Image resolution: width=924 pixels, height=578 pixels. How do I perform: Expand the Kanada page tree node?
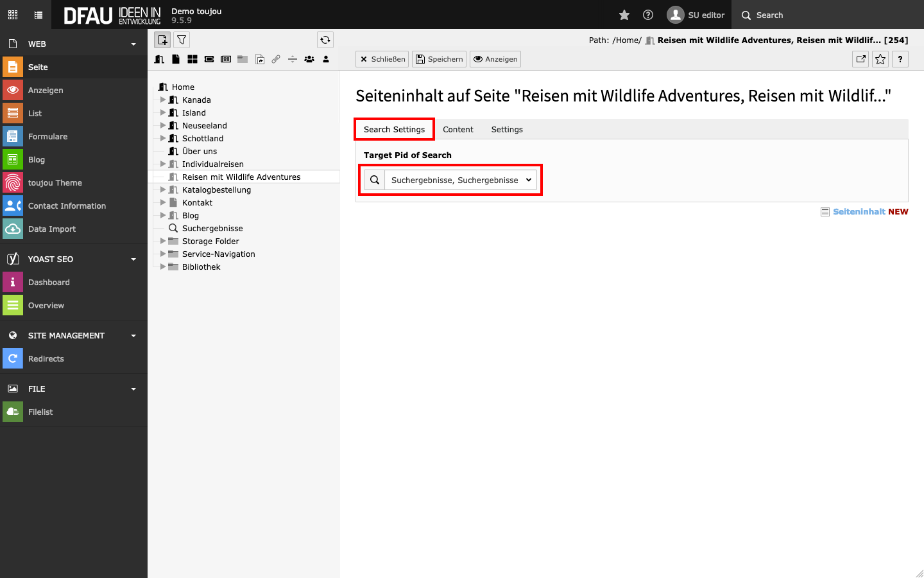(x=163, y=100)
